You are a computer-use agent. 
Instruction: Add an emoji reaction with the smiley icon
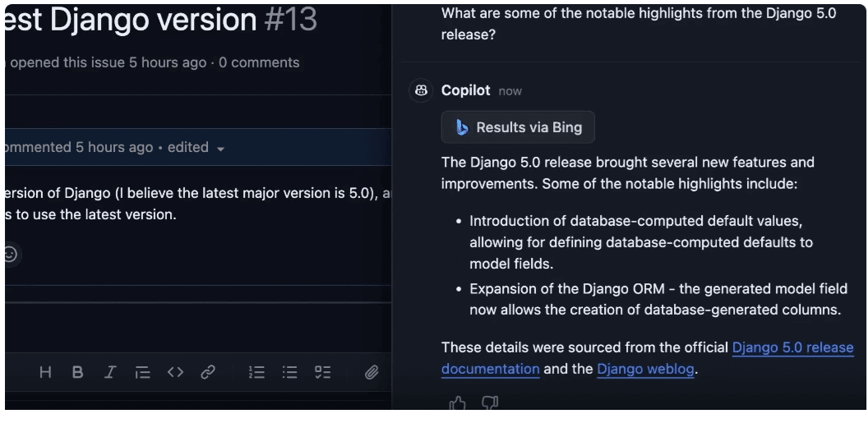(x=10, y=255)
